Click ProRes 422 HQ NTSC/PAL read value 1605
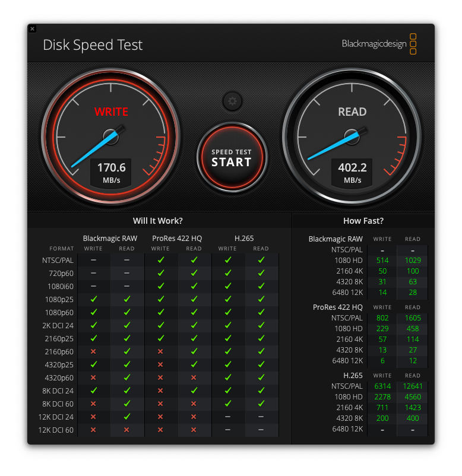Image resolution: width=462 pixels, height=476 pixels. pos(413,318)
